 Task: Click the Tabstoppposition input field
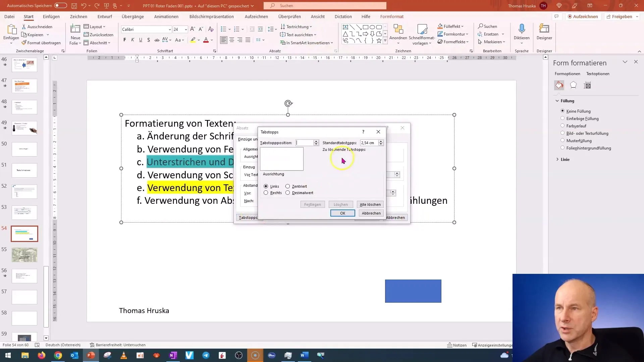tap(305, 143)
